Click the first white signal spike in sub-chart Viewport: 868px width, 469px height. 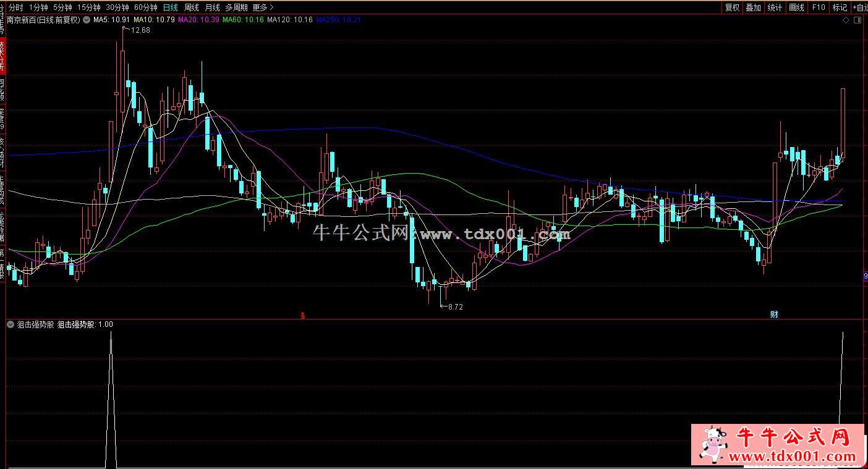coord(111,399)
